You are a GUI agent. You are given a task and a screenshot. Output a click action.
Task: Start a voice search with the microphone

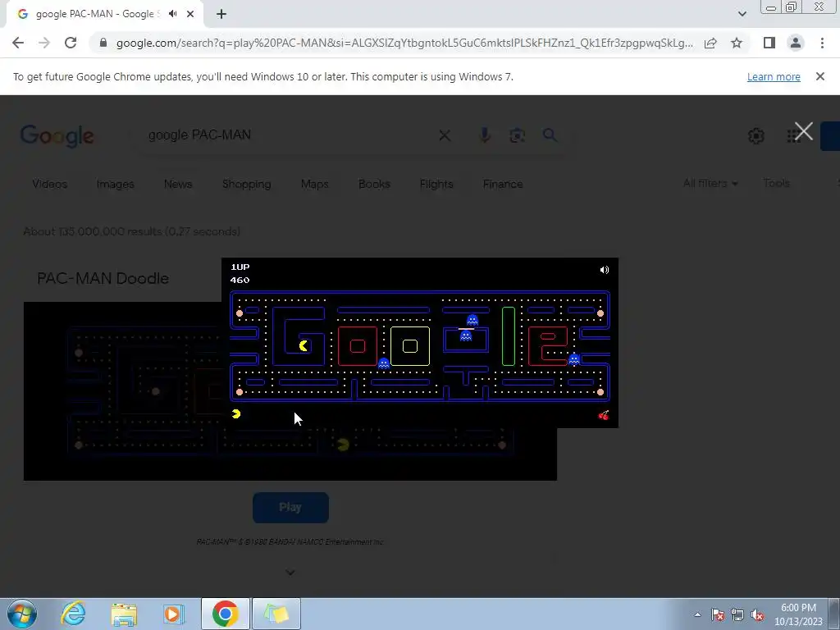pyautogui.click(x=484, y=135)
